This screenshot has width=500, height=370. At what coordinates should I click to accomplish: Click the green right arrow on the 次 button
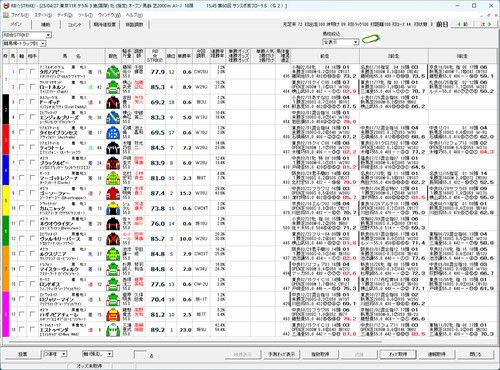pos(490,24)
